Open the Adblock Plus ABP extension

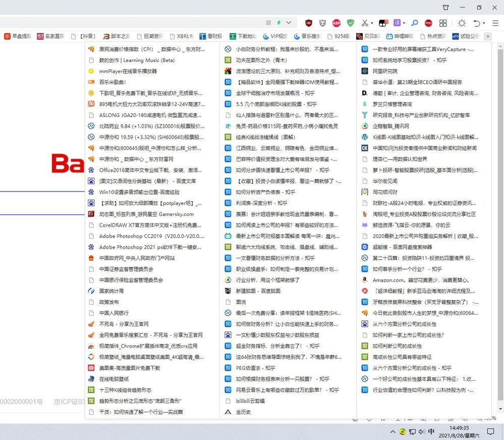coord(336,23)
